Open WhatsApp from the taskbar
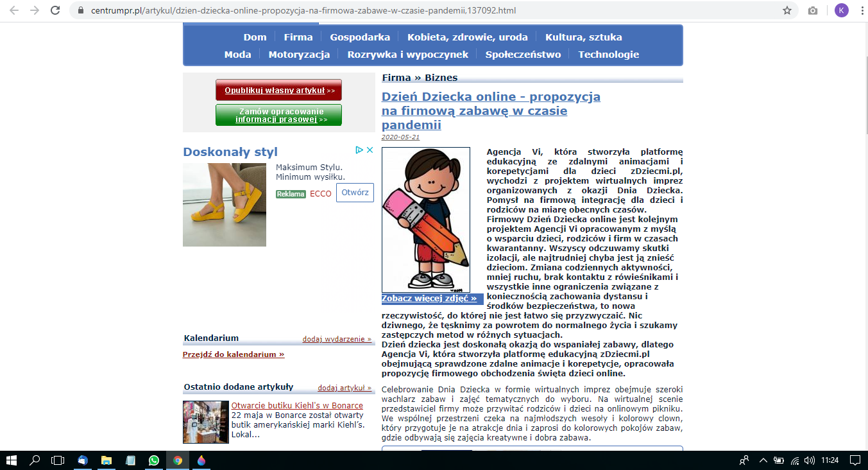868x470 pixels. point(154,460)
